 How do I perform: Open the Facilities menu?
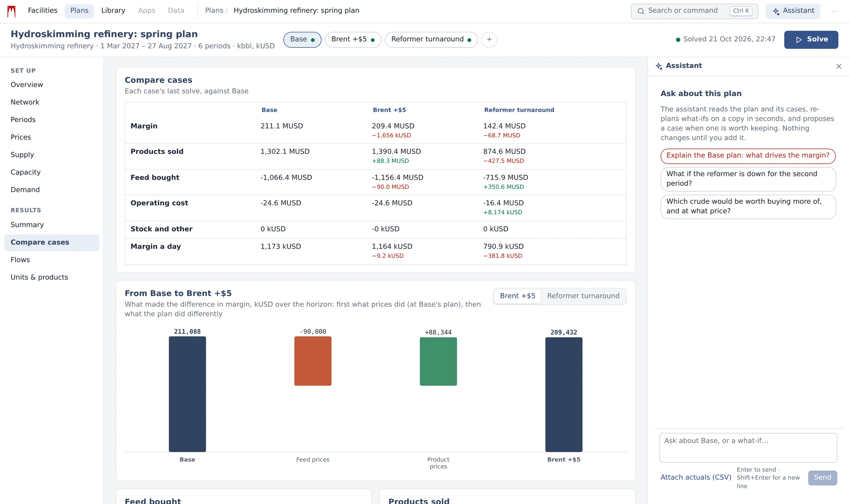point(42,11)
